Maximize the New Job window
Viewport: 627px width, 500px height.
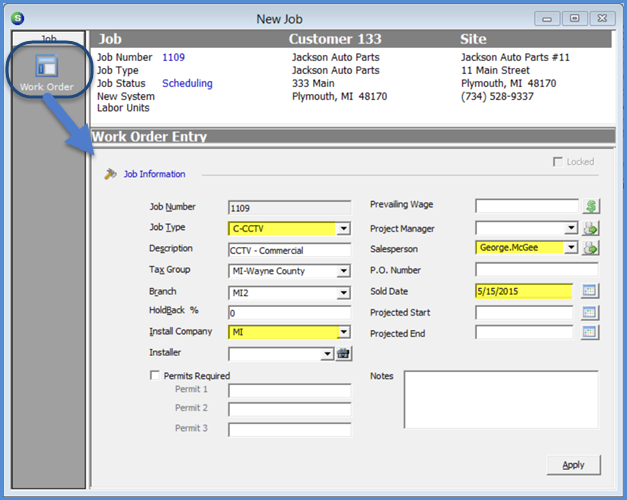tap(575, 18)
